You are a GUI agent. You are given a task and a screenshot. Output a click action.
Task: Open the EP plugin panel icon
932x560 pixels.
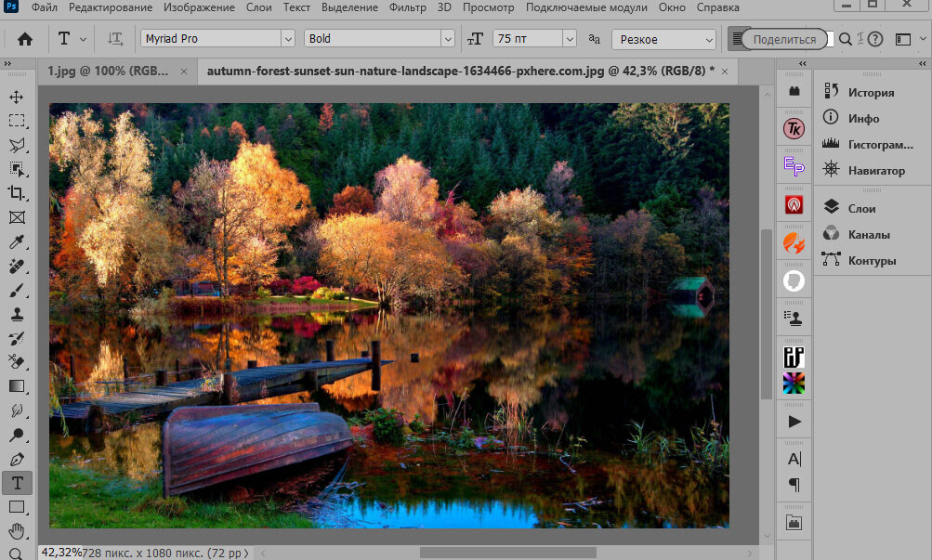point(794,166)
